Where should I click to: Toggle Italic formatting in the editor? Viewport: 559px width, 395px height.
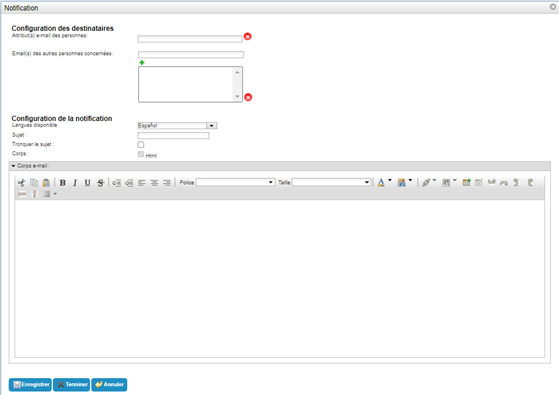point(75,183)
